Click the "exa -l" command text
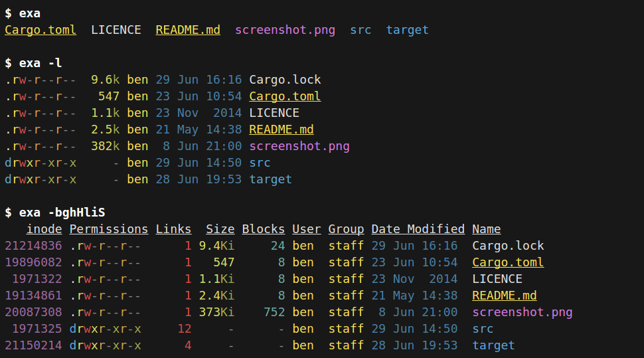Image resolution: width=644 pixels, height=358 pixels. point(40,63)
